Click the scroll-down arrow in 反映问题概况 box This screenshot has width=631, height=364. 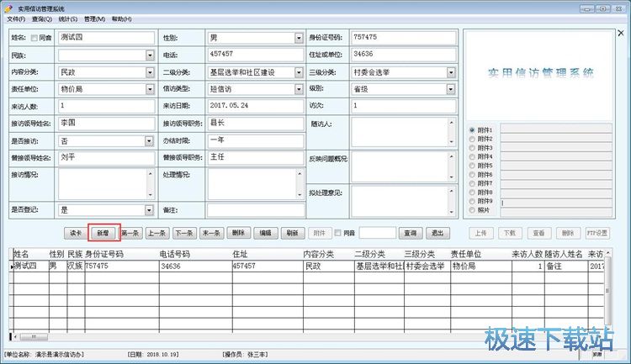pos(451,177)
